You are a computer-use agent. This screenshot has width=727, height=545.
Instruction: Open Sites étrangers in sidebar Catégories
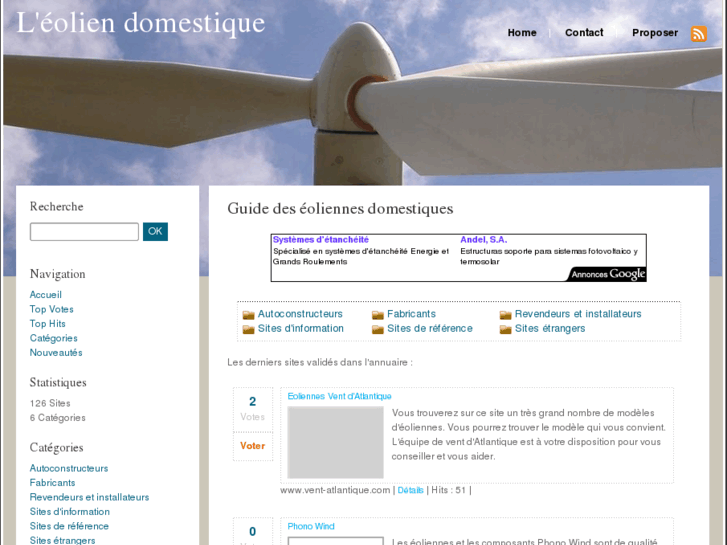pyautogui.click(x=62, y=540)
